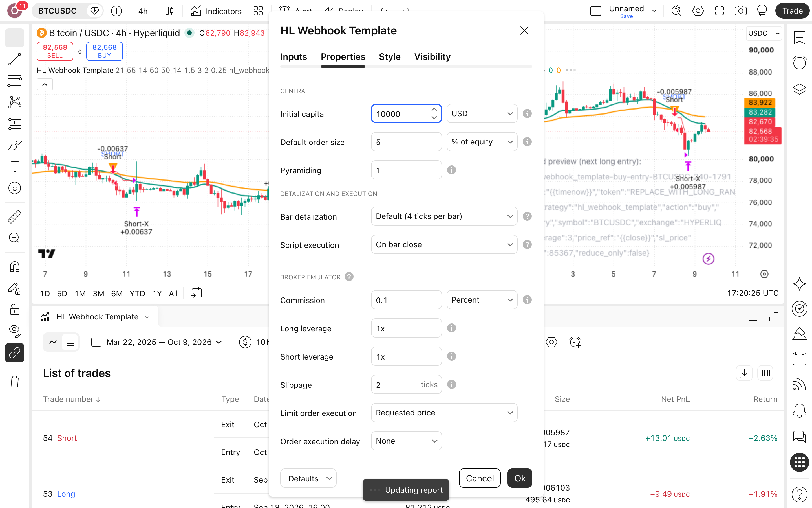Image resolution: width=812 pixels, height=508 pixels.
Task: Open alerts clock icon in right sidebar
Action: pyautogui.click(x=800, y=63)
